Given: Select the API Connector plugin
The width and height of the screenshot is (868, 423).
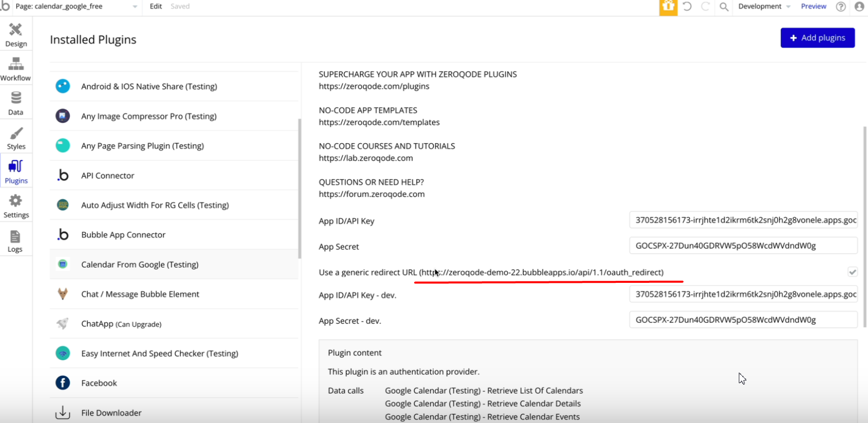Looking at the screenshot, I should [x=107, y=175].
